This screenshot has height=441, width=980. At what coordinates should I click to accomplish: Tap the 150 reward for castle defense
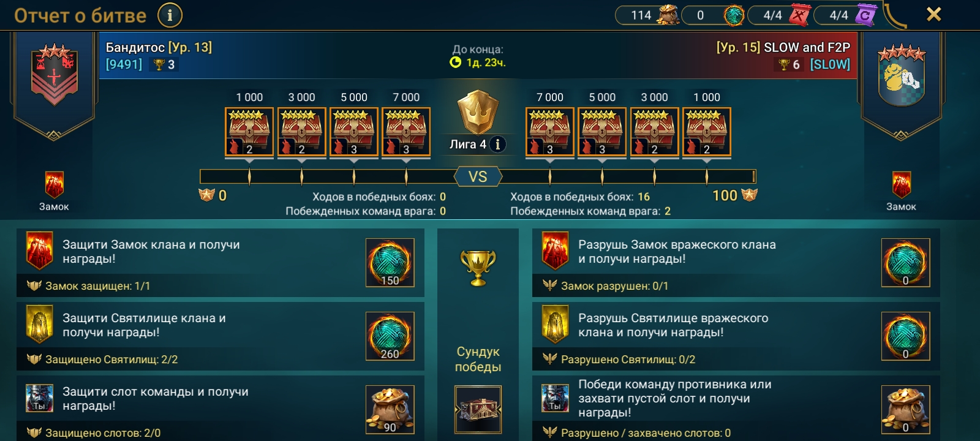pyautogui.click(x=390, y=263)
